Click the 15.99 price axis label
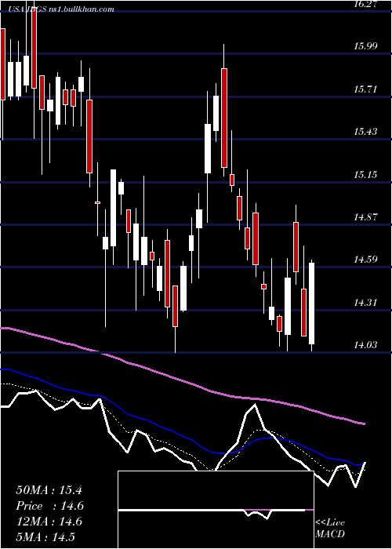Viewport: 392px width, 549px height. 365,45
